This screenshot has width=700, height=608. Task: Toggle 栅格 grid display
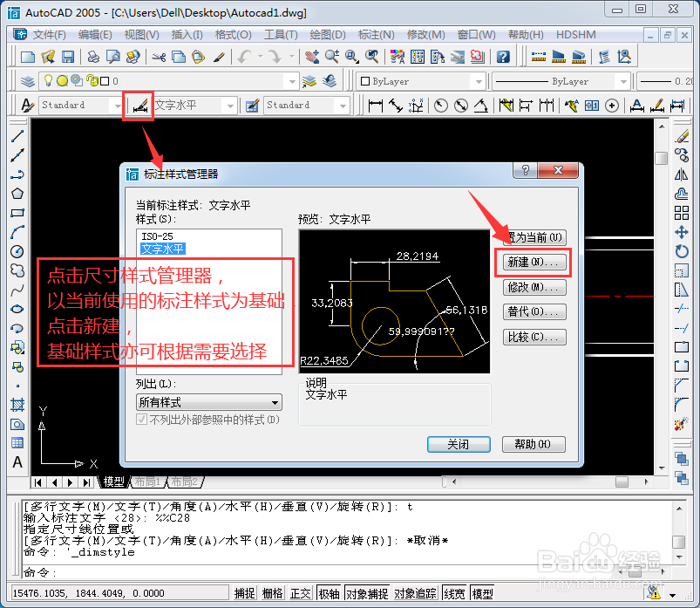tap(272, 593)
